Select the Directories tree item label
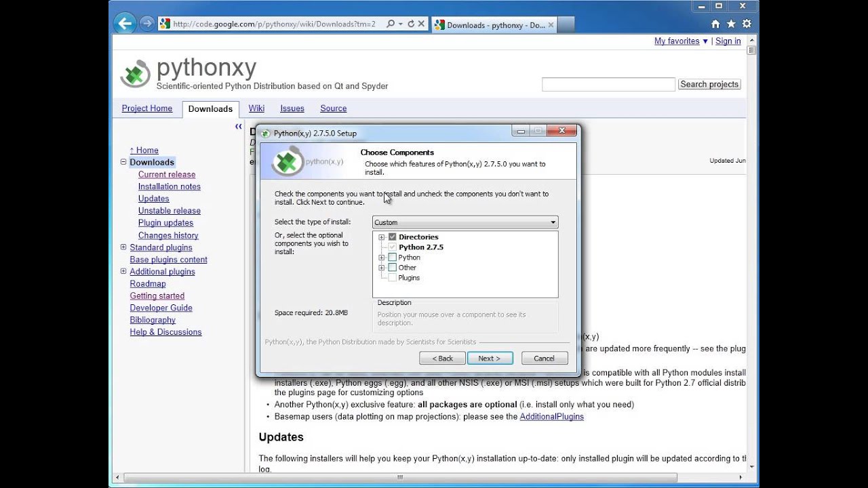This screenshot has height=488, width=868. click(x=418, y=237)
